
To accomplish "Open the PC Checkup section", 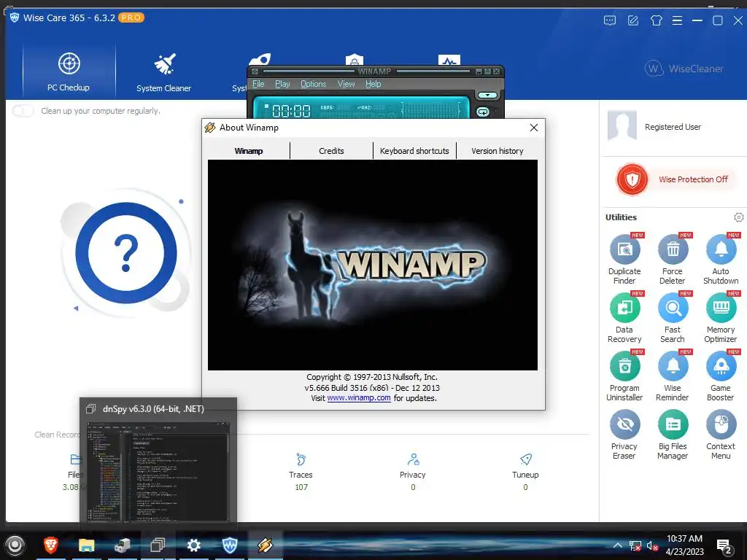I will pos(69,71).
